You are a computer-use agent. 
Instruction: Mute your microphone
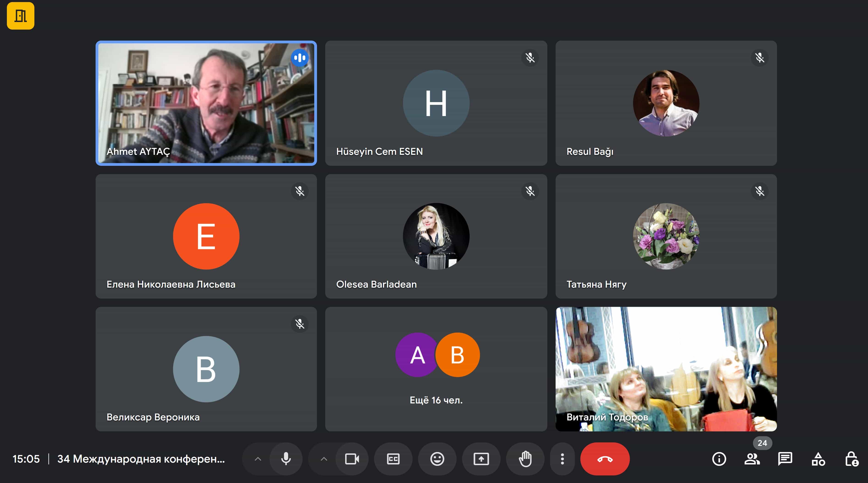(x=286, y=459)
